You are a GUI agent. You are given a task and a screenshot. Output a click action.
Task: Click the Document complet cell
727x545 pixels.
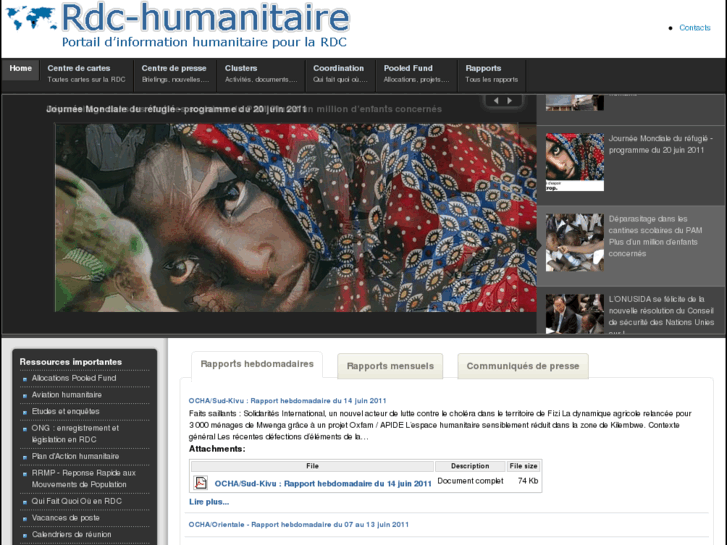470,481
